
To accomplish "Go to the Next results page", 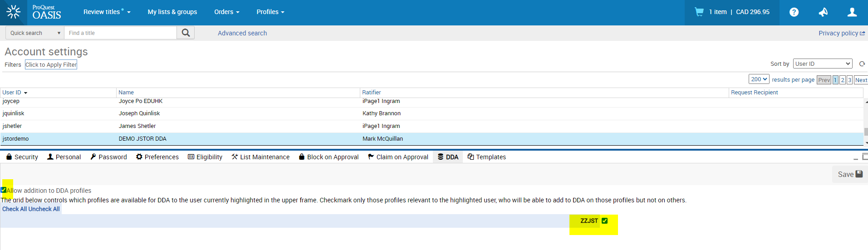I will pyautogui.click(x=861, y=80).
